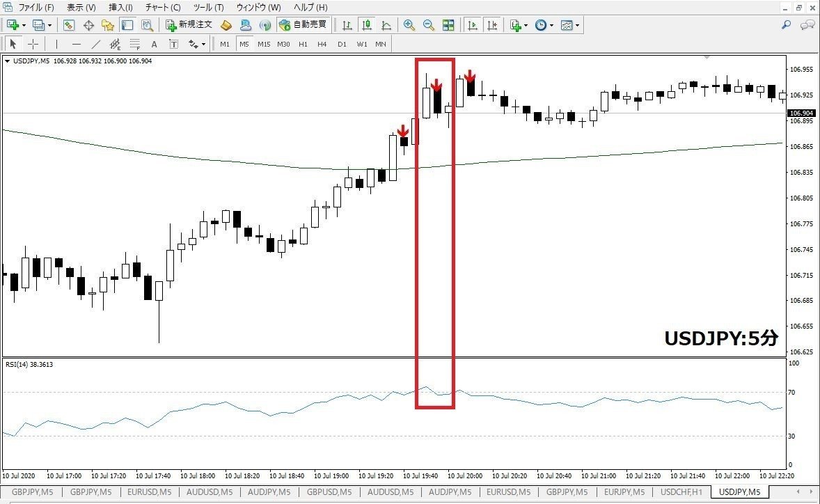Viewport: 820px width, 504px height.
Task: Select the equidistant channel tool
Action: point(115,44)
